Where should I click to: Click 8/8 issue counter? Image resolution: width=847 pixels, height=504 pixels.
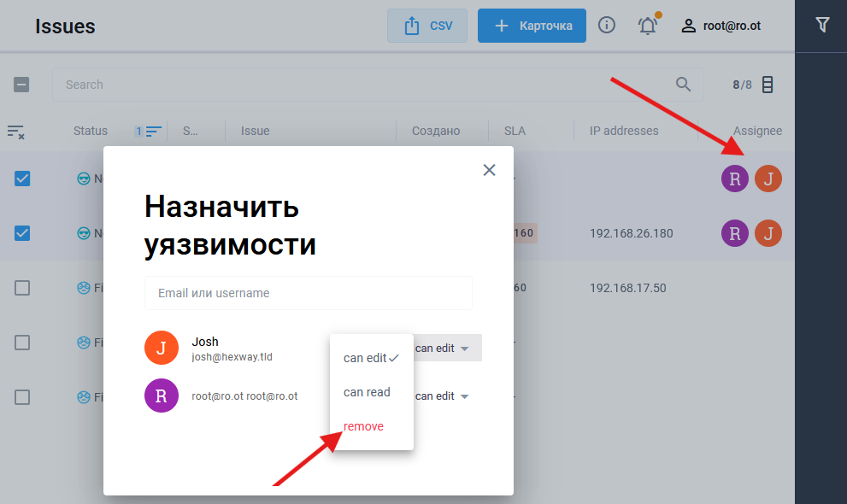click(742, 85)
